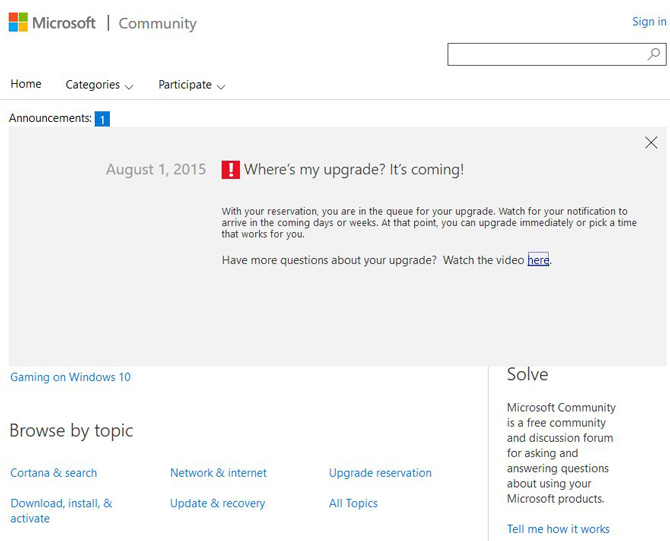
Task: Close the announcement panel with X
Action: click(x=651, y=143)
